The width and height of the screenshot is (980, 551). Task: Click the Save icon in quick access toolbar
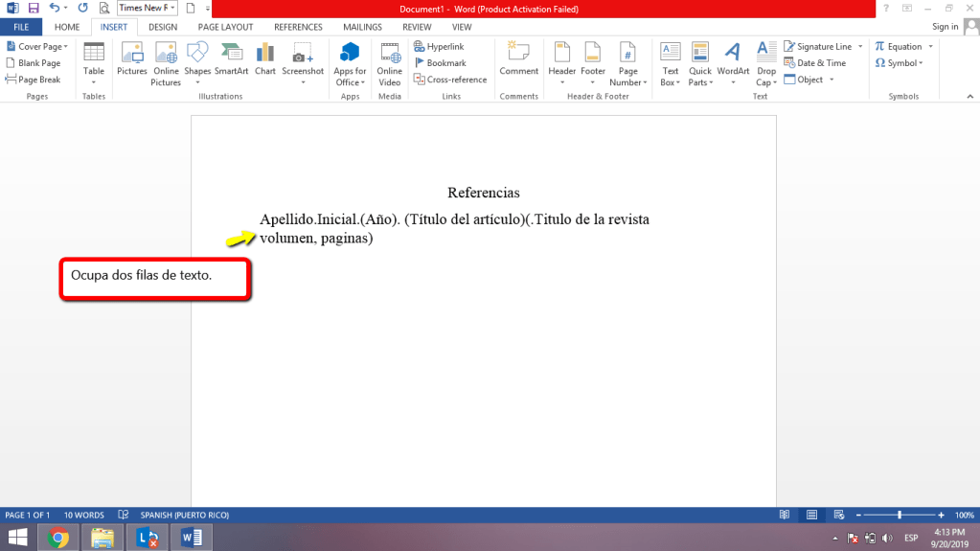[34, 8]
